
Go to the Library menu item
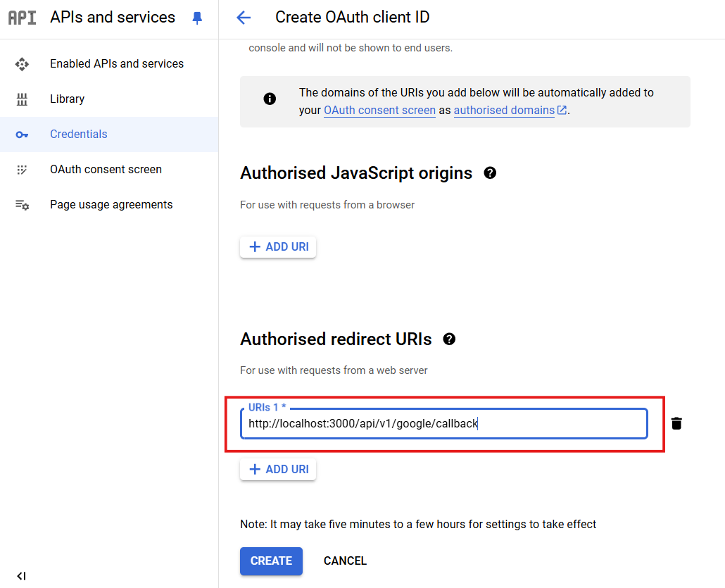coord(67,99)
